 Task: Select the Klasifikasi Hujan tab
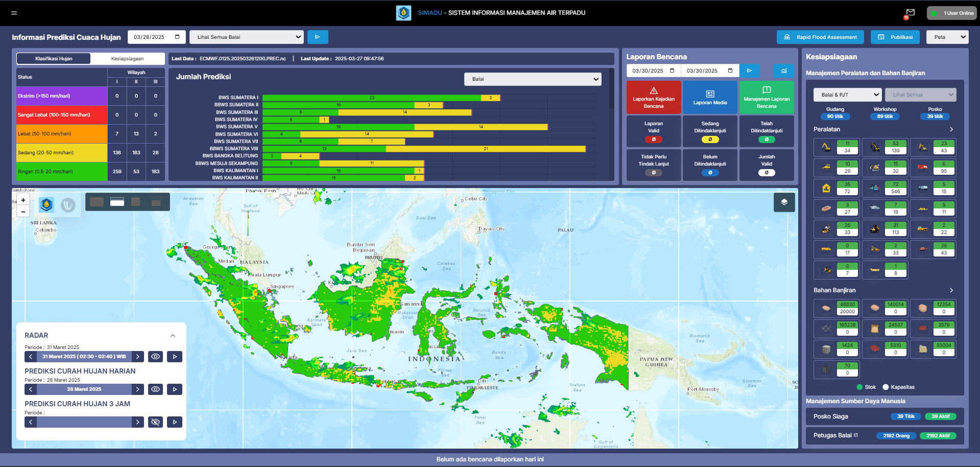tap(54, 59)
